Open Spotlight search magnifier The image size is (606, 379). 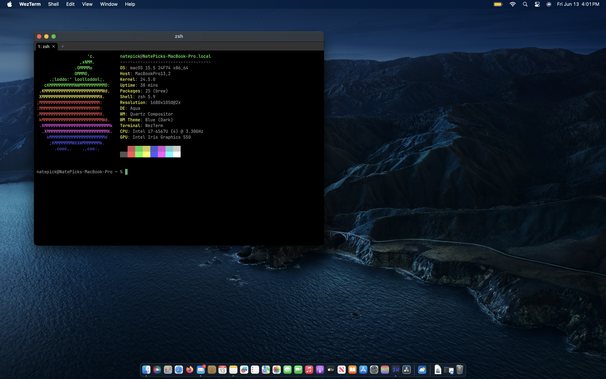pos(525,4)
